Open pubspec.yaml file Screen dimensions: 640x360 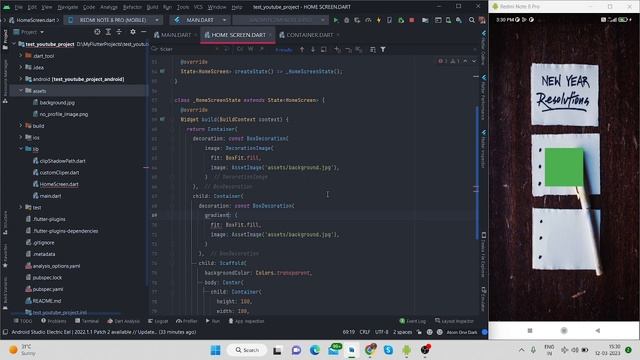coord(48,289)
